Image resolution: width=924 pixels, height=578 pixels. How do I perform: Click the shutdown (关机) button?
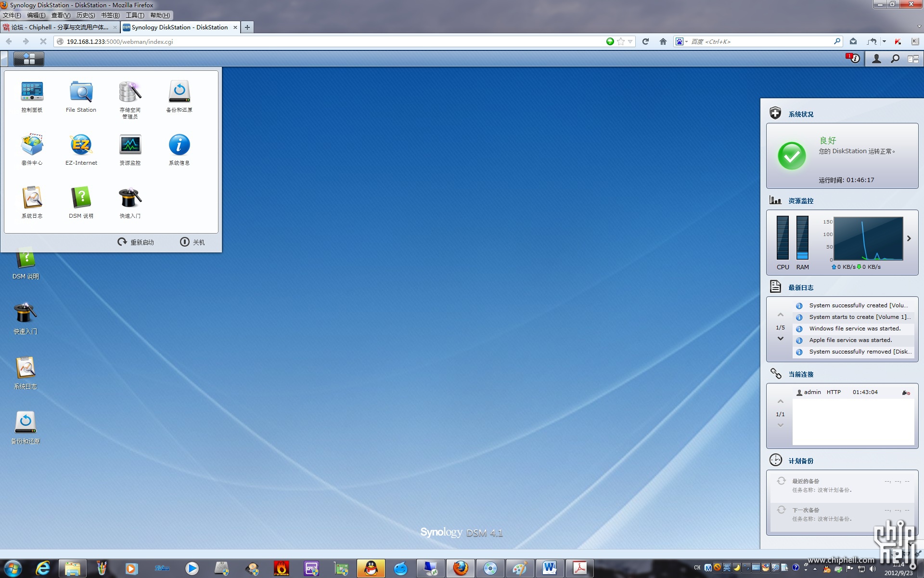[192, 242]
